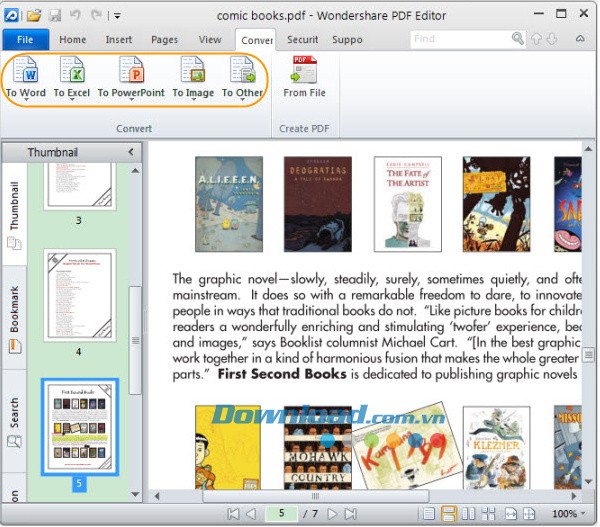
Task: Click inside the Find search field
Action: pyautogui.click(x=461, y=39)
